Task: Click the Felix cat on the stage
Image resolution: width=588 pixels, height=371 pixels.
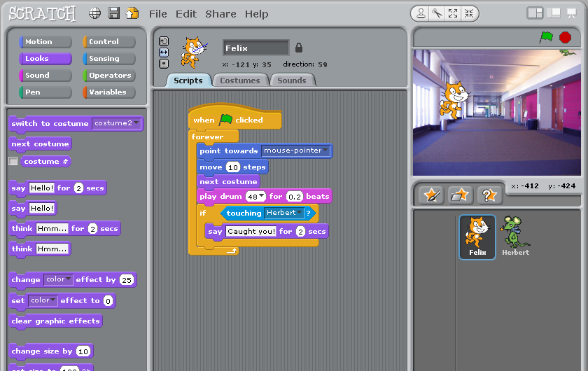Action: 454,100
